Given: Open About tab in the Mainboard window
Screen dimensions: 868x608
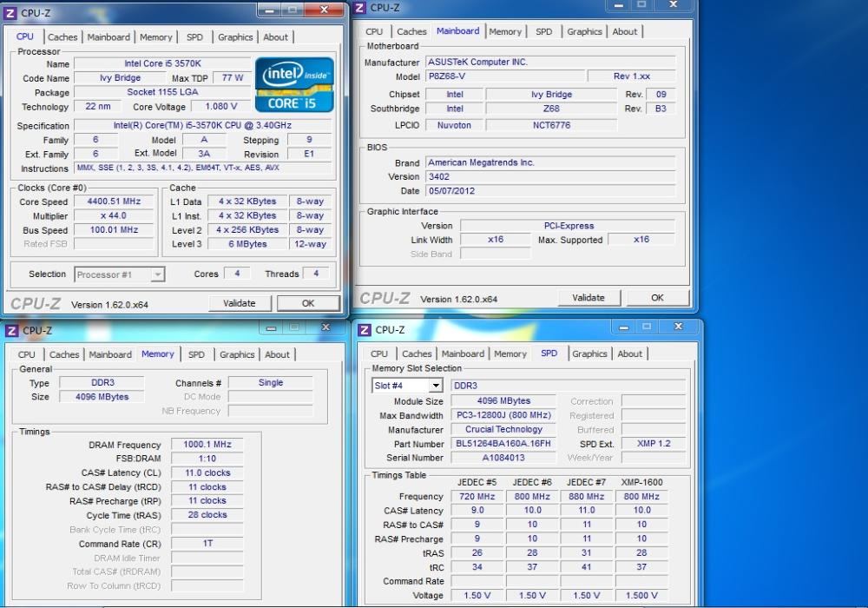Looking at the screenshot, I should click(625, 31).
